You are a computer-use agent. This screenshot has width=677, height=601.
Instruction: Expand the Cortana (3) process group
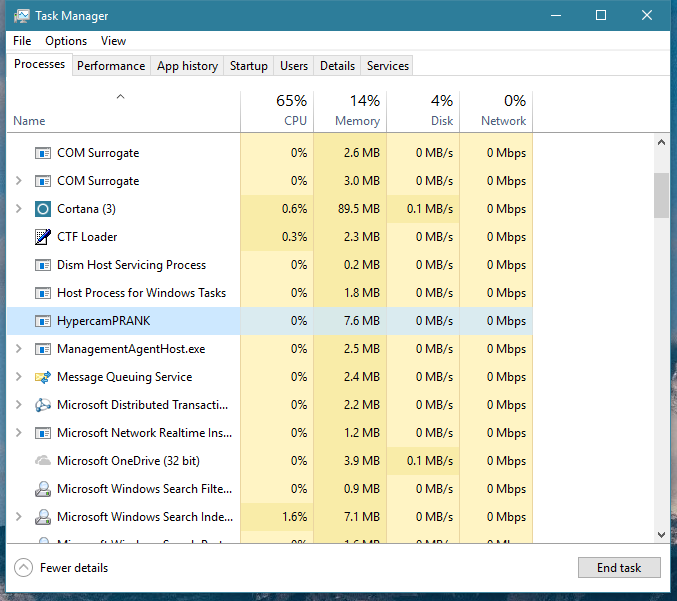19,209
